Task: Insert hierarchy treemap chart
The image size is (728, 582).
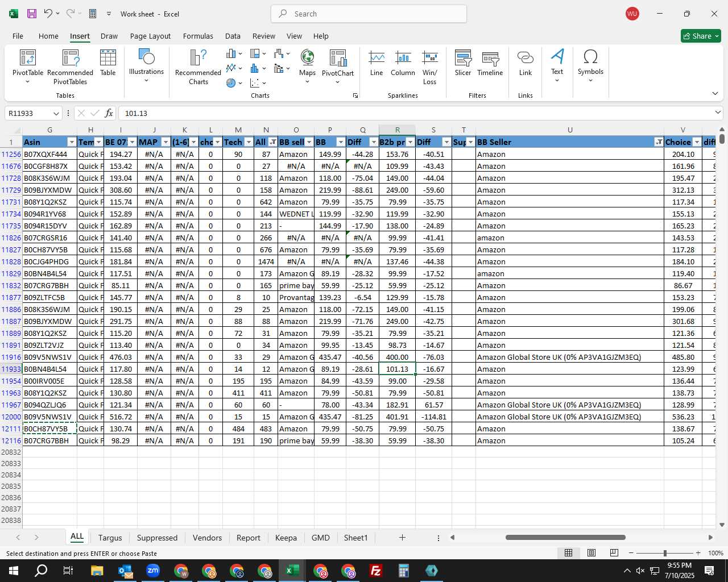Action: tap(258, 53)
